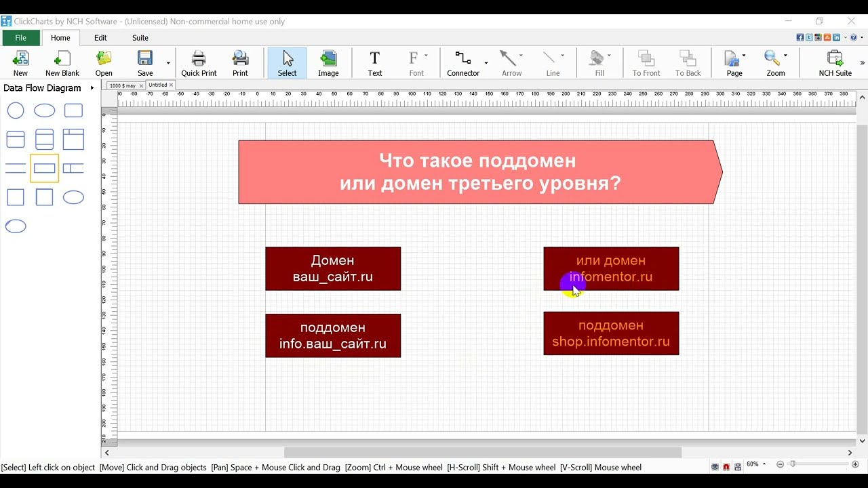Click the Open file toolbar icon

[104, 59]
